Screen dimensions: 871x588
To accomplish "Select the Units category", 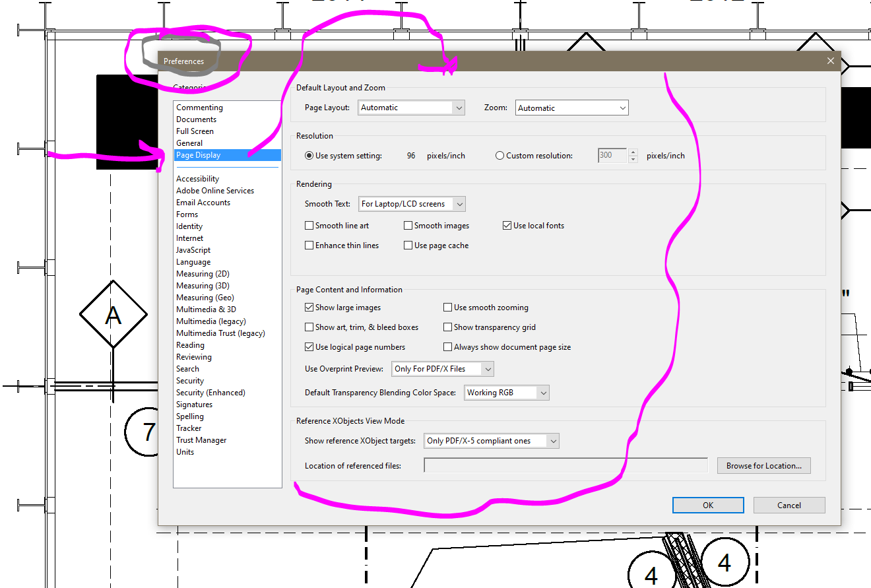I will click(185, 451).
